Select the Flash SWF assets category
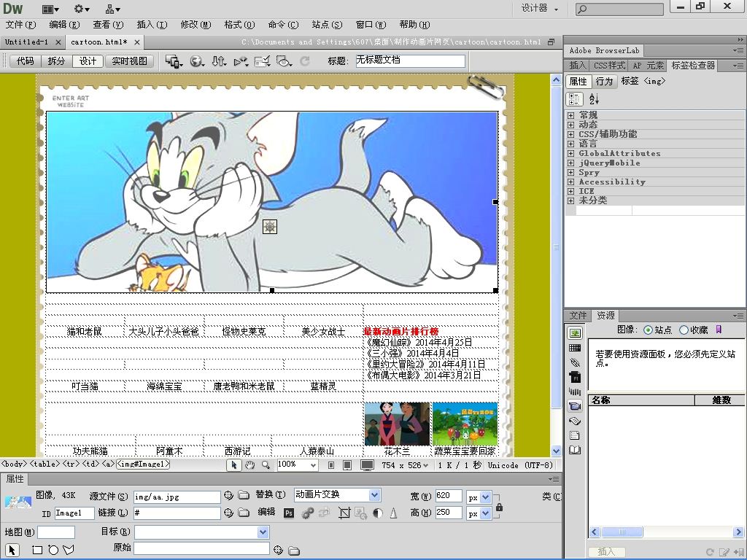Viewport: 747px width, 560px height. click(575, 377)
